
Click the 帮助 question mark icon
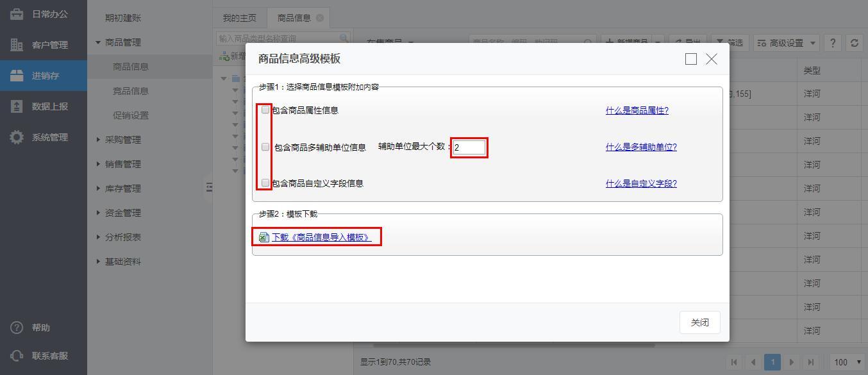pos(17,328)
